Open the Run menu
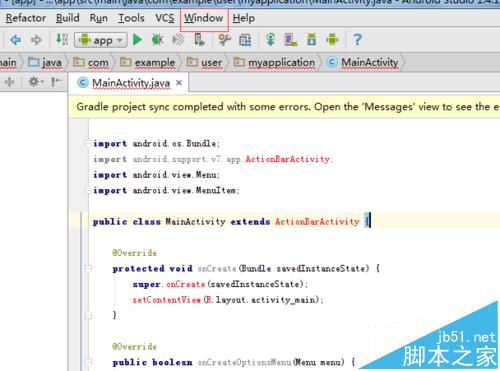The height and width of the screenshot is (371, 500). pyautogui.click(x=99, y=18)
